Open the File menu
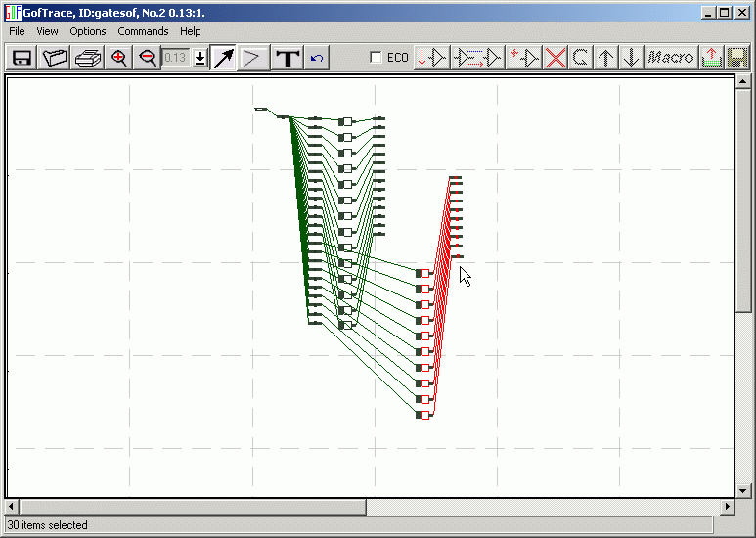Viewport: 756px width, 538px height. (17, 31)
